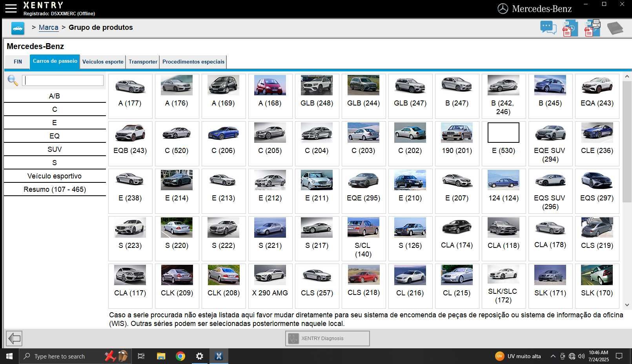Filter by S class category
The height and width of the screenshot is (364, 632).
coord(55,163)
